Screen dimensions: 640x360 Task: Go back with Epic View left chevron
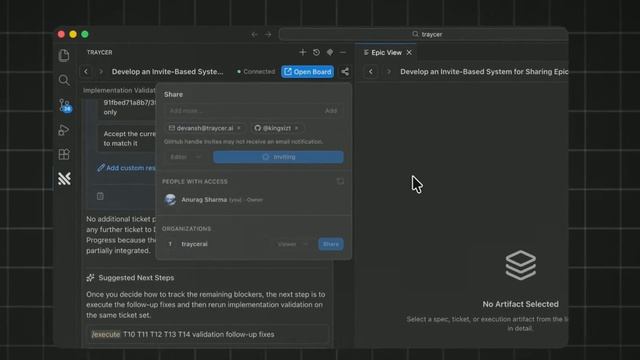(371, 72)
